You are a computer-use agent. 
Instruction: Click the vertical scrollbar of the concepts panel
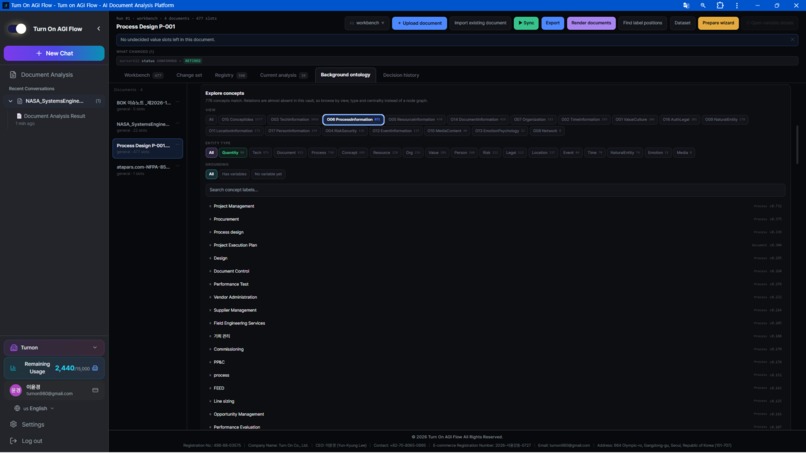(797, 144)
